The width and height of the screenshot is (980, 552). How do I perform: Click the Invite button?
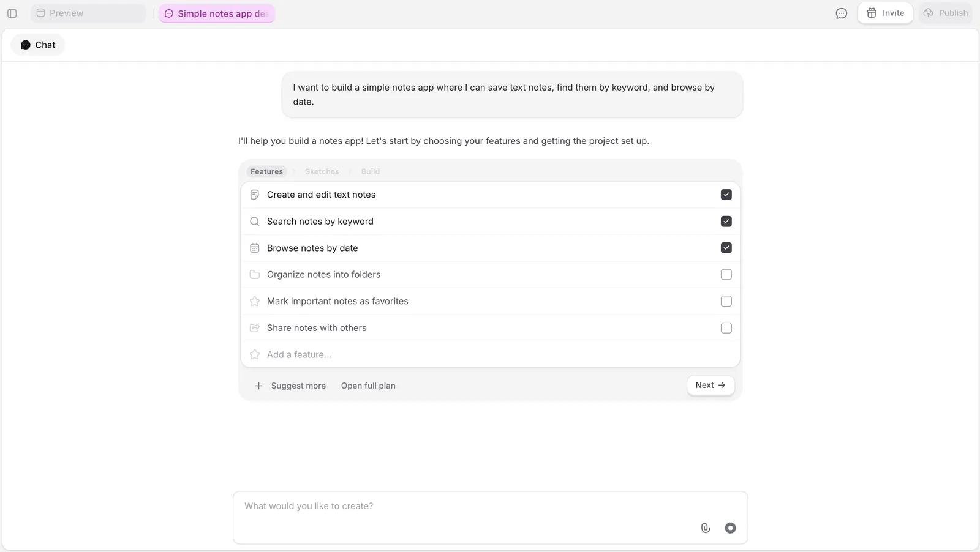pyautogui.click(x=885, y=13)
